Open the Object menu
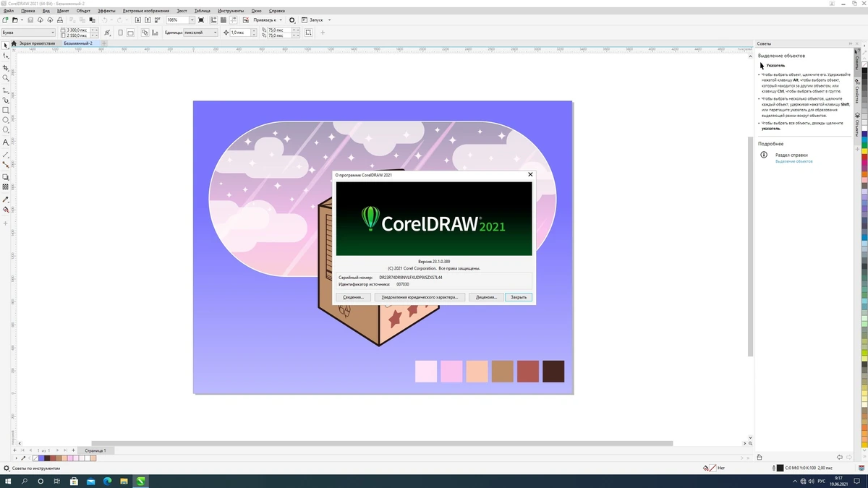868x488 pixels. 83,12
